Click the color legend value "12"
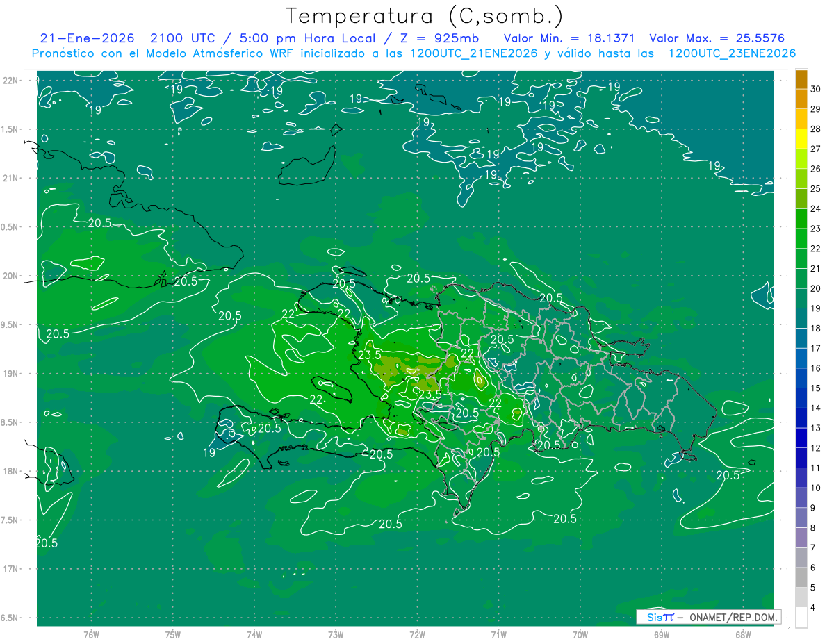 tap(817, 448)
